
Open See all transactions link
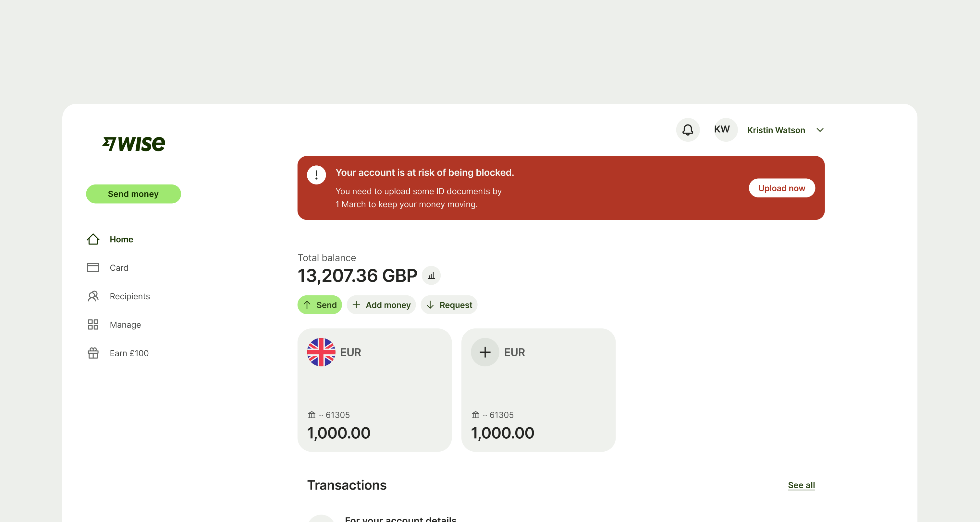tap(801, 485)
